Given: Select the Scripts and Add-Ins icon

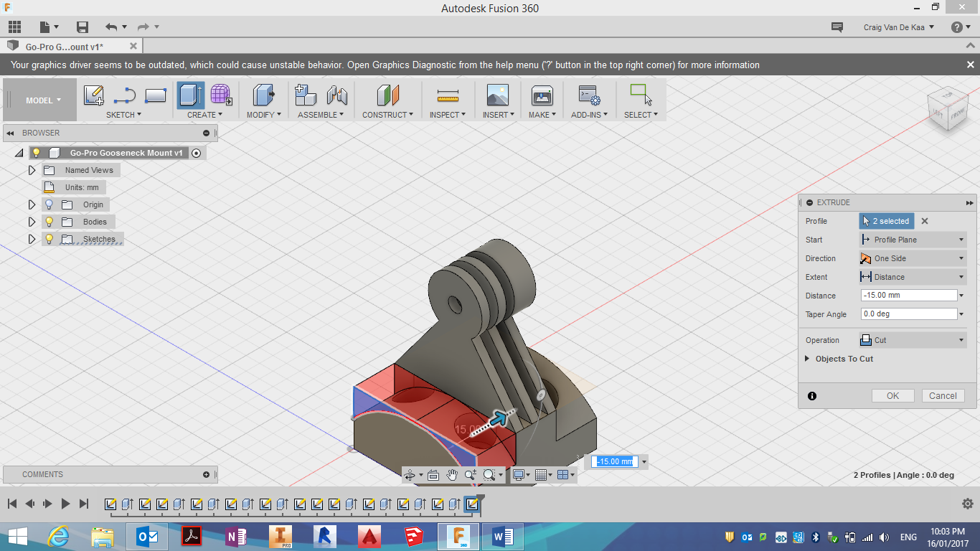Looking at the screenshot, I should click(590, 95).
